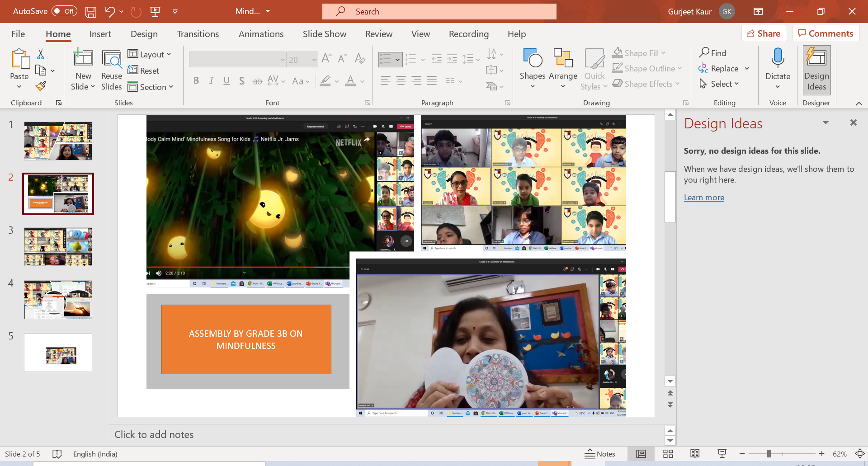This screenshot has width=868, height=466.
Task: Click in the Search box
Action: pyautogui.click(x=439, y=12)
